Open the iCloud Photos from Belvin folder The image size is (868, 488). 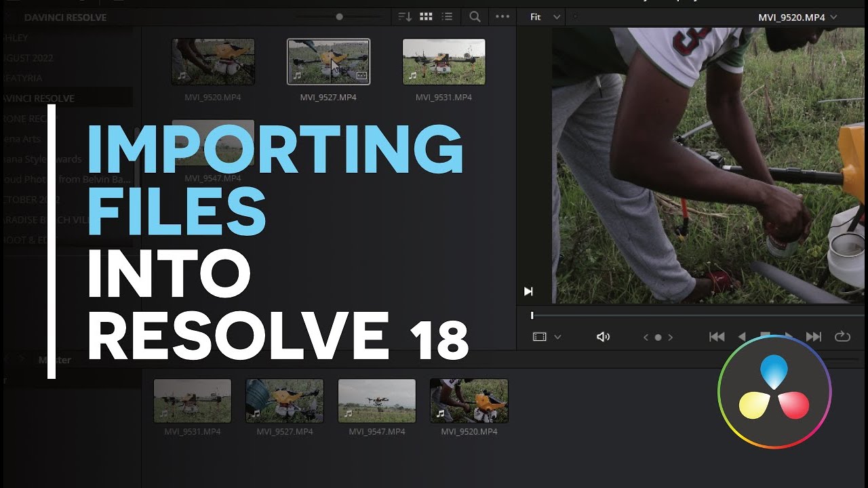[x=66, y=180]
